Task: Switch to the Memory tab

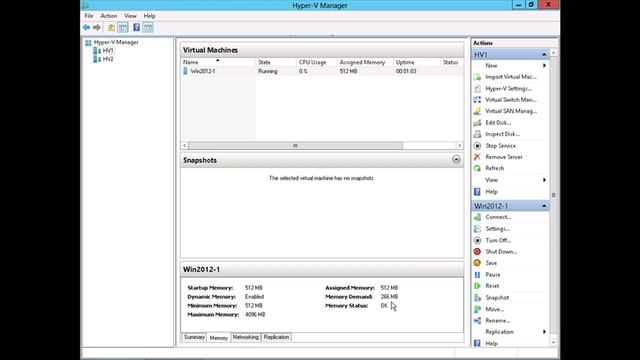Action: pyautogui.click(x=218, y=338)
